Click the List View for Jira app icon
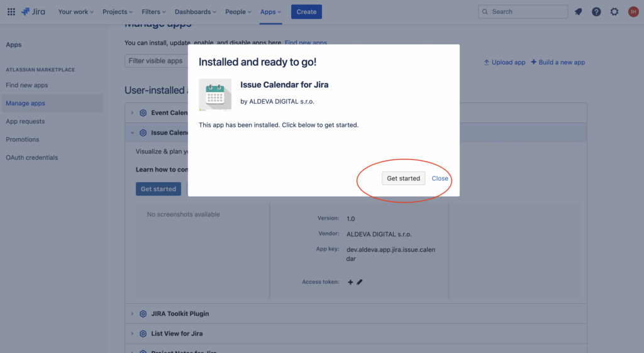Image resolution: width=644 pixels, height=353 pixels. 143,334
